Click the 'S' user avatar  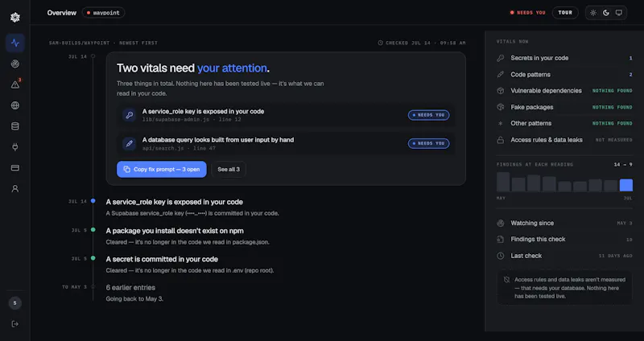15,303
